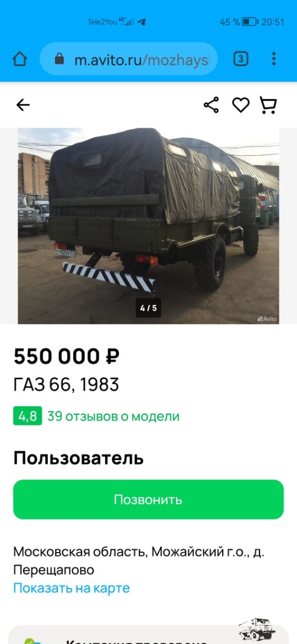Click the m.avito.ru address bar
This screenshot has width=297, height=644.
tap(129, 59)
